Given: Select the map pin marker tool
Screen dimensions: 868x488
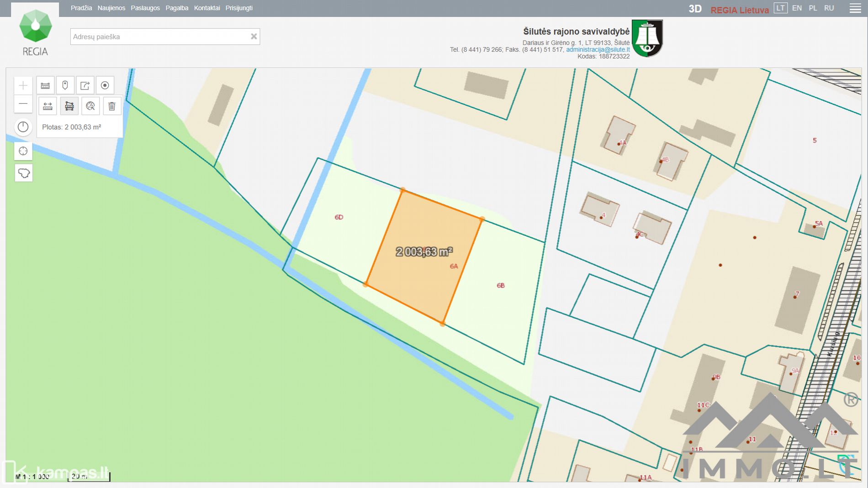Looking at the screenshot, I should click(x=65, y=85).
